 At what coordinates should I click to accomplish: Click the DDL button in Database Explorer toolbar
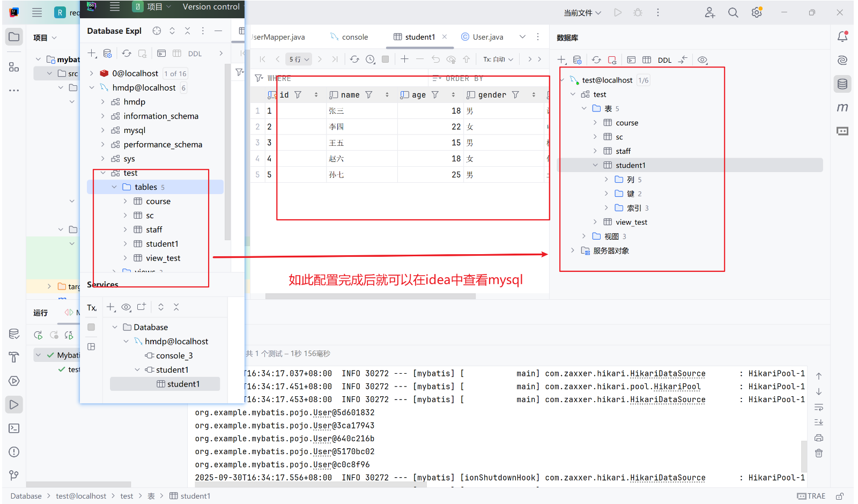(x=195, y=54)
